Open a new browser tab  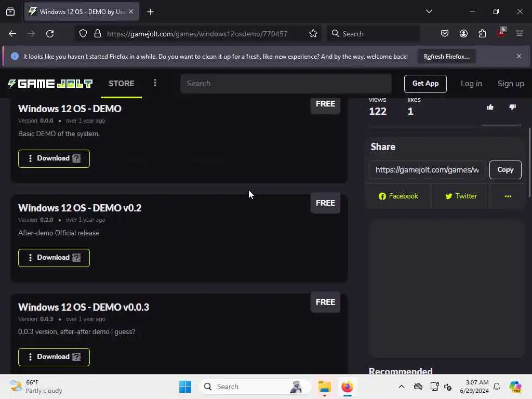pos(150,12)
